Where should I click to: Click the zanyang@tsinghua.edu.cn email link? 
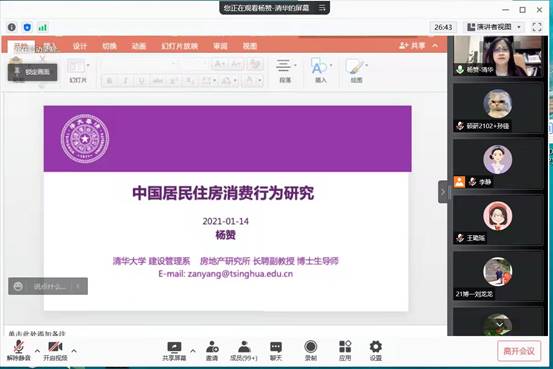click(x=240, y=274)
